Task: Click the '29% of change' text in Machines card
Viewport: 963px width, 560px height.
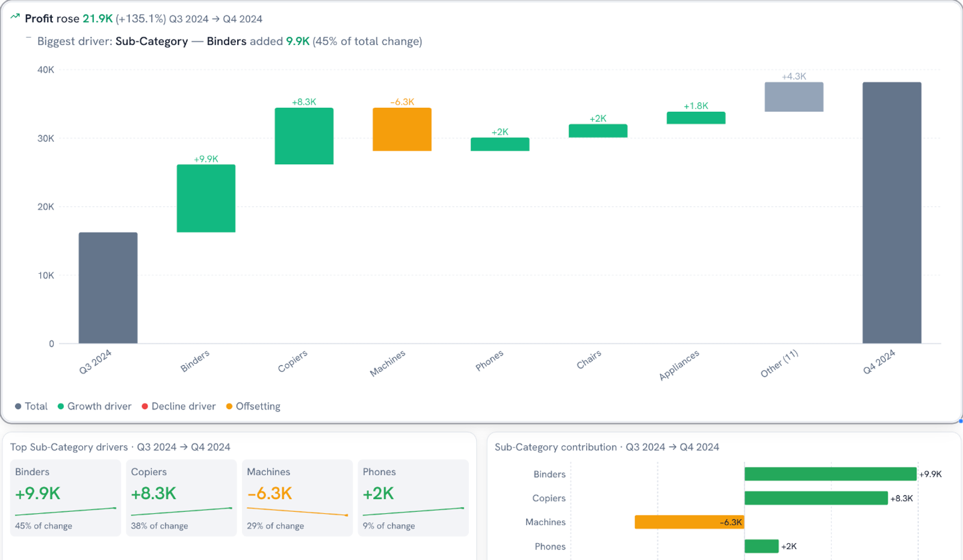Action: click(275, 526)
